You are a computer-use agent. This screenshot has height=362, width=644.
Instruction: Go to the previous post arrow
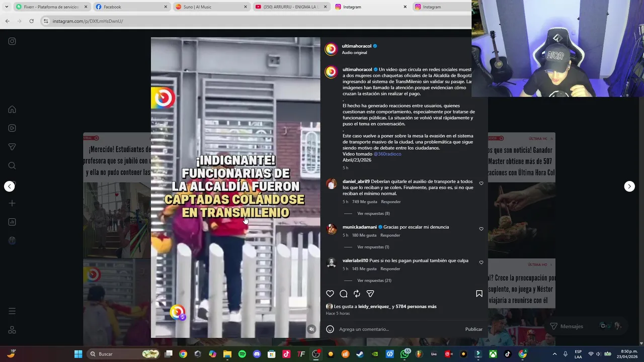pyautogui.click(x=10, y=187)
